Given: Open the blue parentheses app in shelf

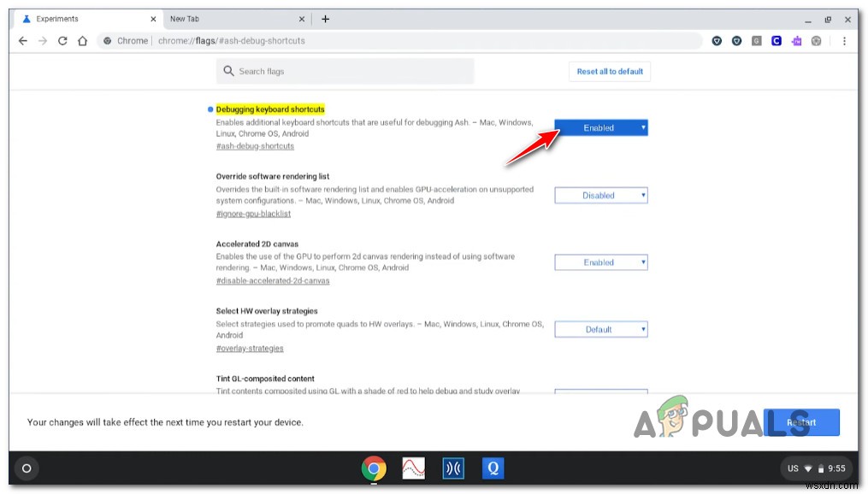Looking at the screenshot, I should tap(453, 468).
